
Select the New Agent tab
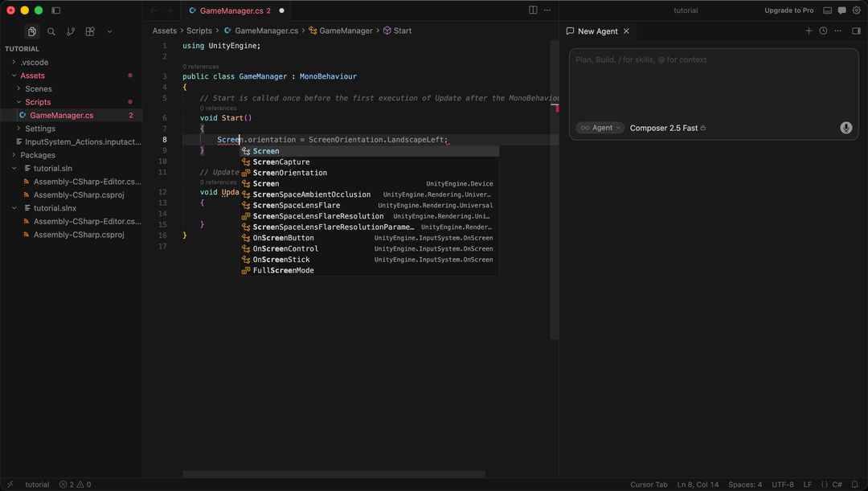click(597, 31)
